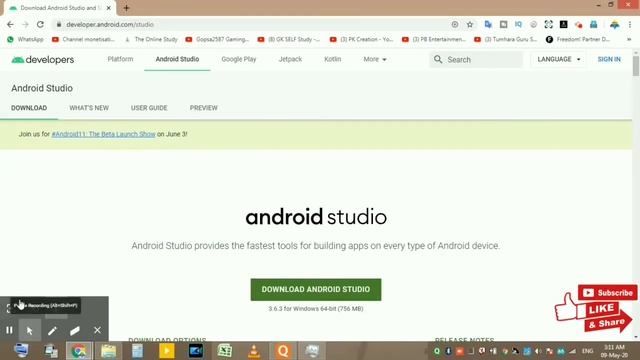Open the PB Entertainment bookmark
This screenshot has height=360, width=640.
pos(434,39)
